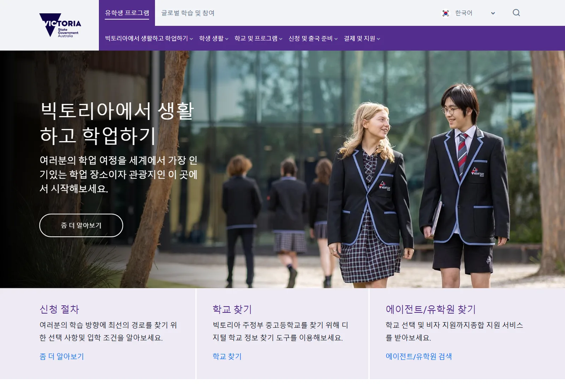This screenshot has height=392, width=565.
Task: Open 좀 더 알아보기 link under 신청 절차
Action: [x=62, y=356]
